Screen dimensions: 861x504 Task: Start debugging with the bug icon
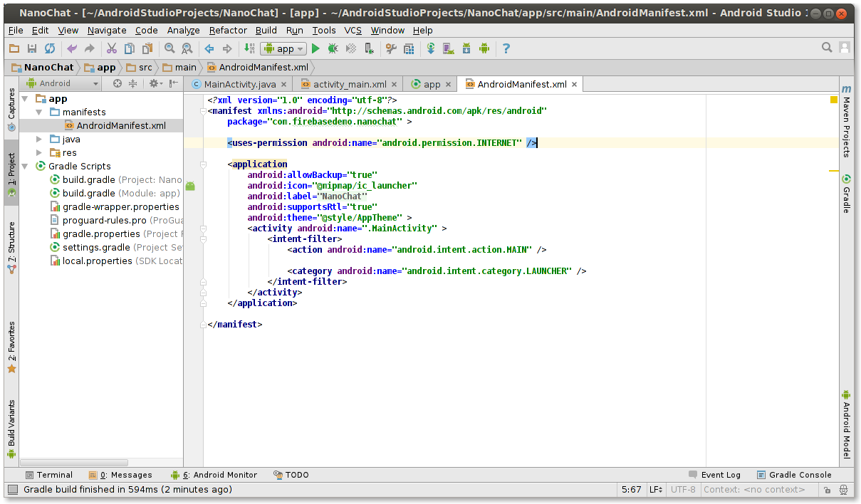(333, 48)
